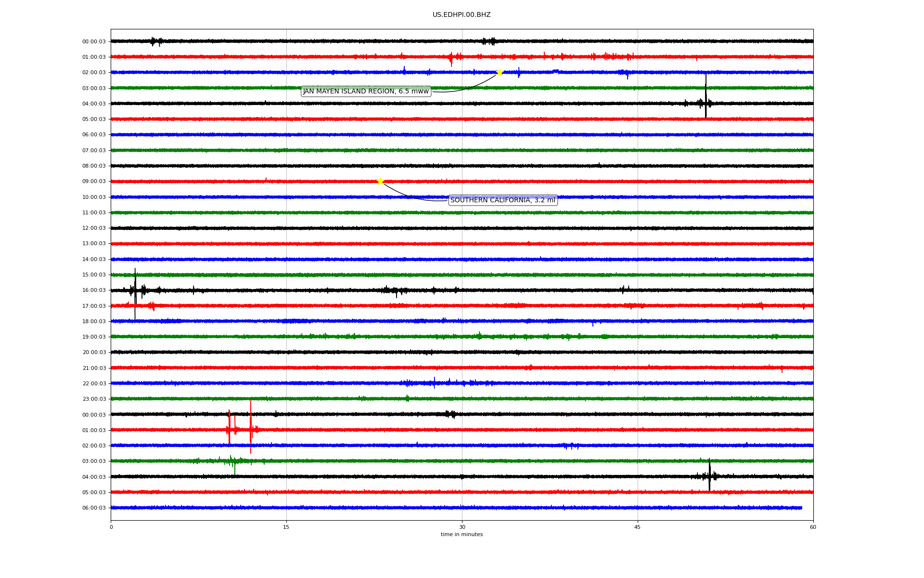Click the 19:00:03 time label

pyautogui.click(x=94, y=337)
